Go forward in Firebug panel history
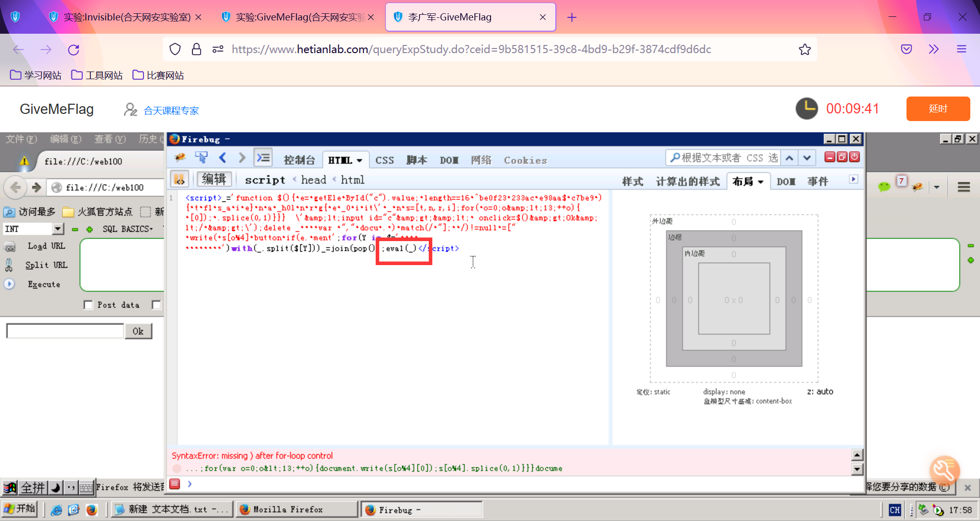Image resolution: width=980 pixels, height=521 pixels. coord(242,158)
